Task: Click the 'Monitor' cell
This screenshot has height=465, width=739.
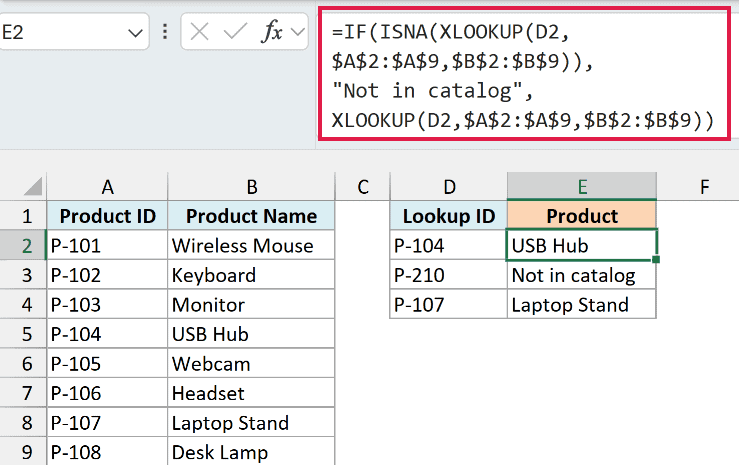Action: coord(251,305)
